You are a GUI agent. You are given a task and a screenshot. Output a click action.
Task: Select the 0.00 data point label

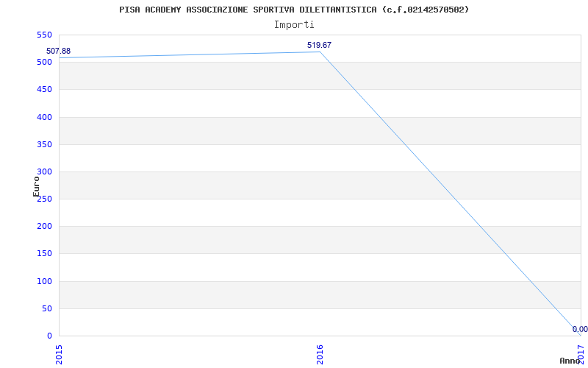(580, 329)
